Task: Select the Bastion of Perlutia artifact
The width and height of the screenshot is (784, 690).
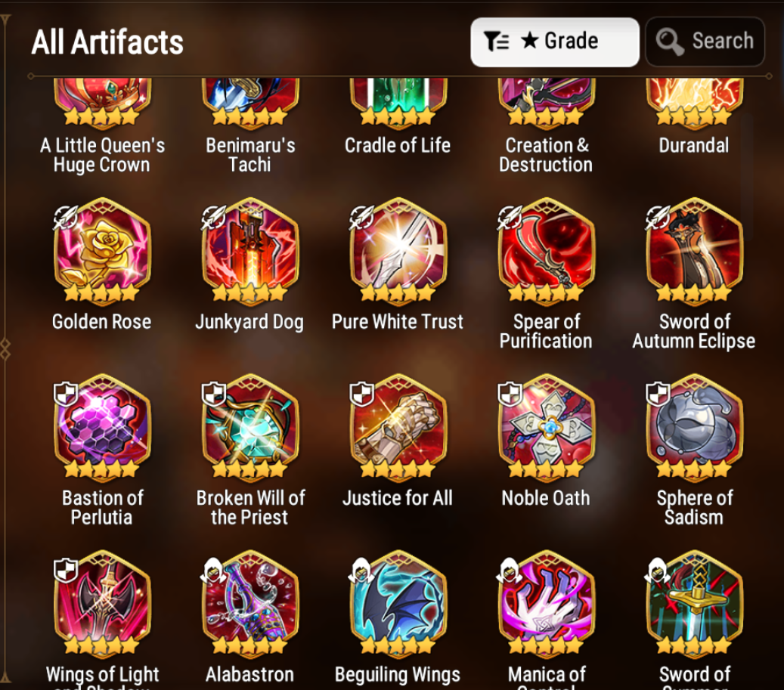Action: tap(102, 428)
